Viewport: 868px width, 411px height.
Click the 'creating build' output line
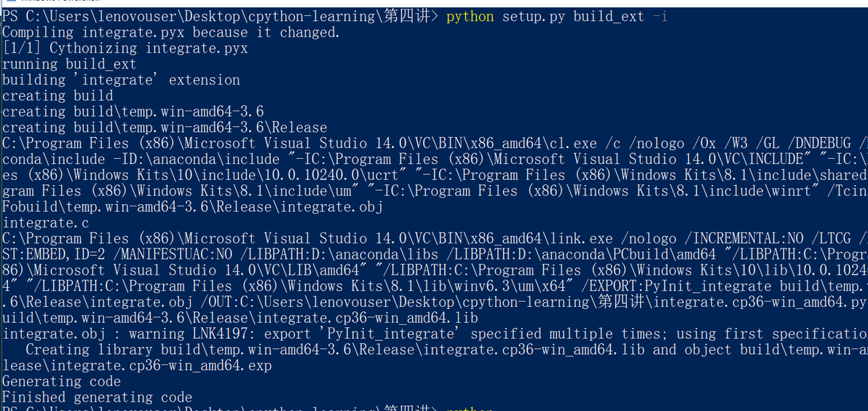[58, 96]
